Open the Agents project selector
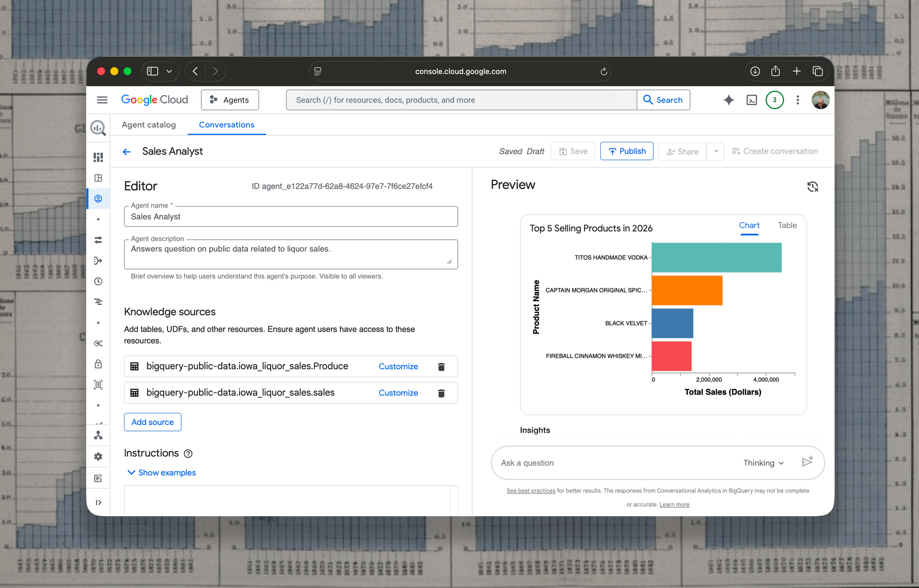919x588 pixels. click(230, 100)
